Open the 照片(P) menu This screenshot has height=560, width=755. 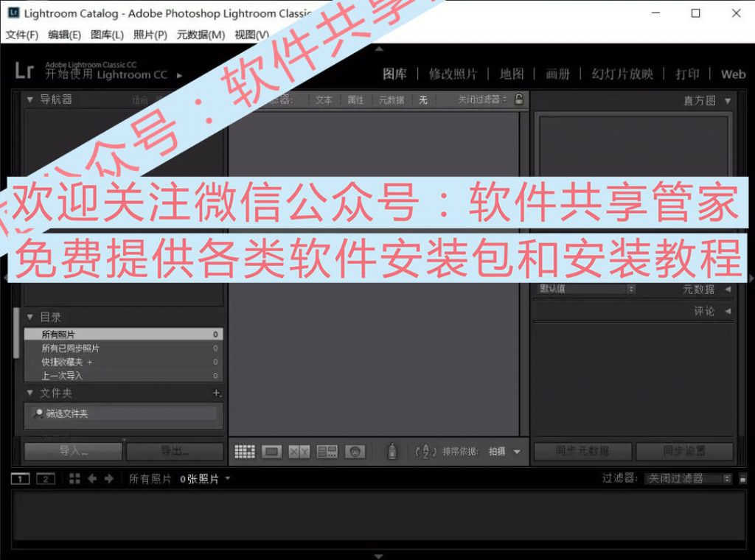point(150,35)
